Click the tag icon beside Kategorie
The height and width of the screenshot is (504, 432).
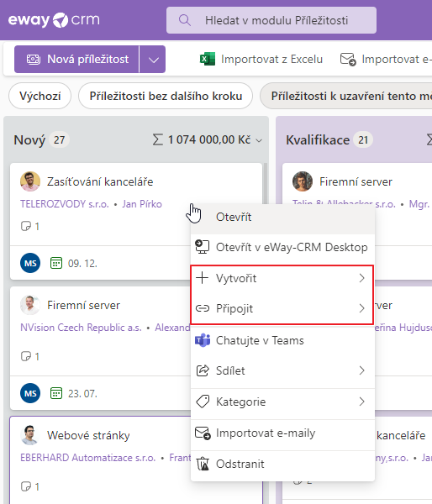pyautogui.click(x=203, y=402)
